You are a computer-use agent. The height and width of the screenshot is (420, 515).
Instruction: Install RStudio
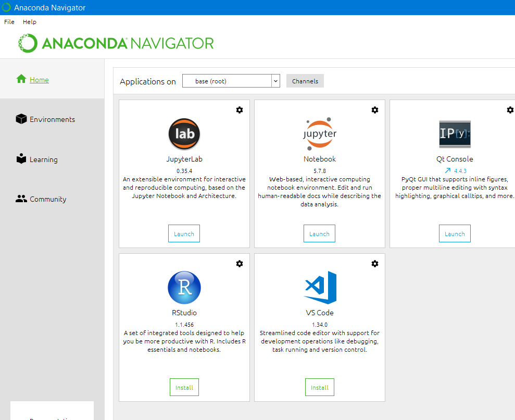pyautogui.click(x=184, y=388)
